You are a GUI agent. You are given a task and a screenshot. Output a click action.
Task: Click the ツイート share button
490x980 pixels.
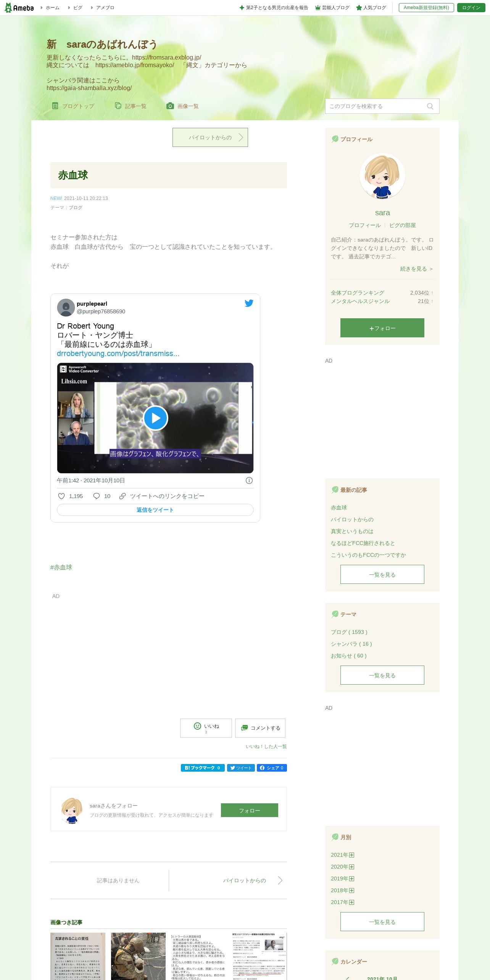(241, 768)
